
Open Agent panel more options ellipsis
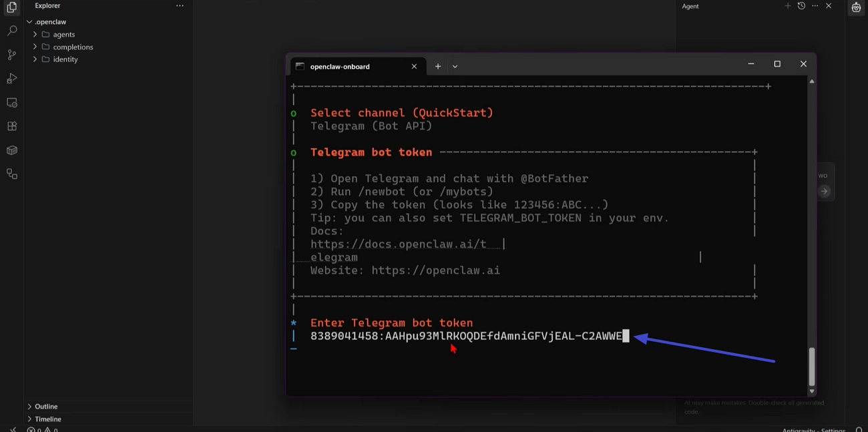pyautogui.click(x=815, y=6)
